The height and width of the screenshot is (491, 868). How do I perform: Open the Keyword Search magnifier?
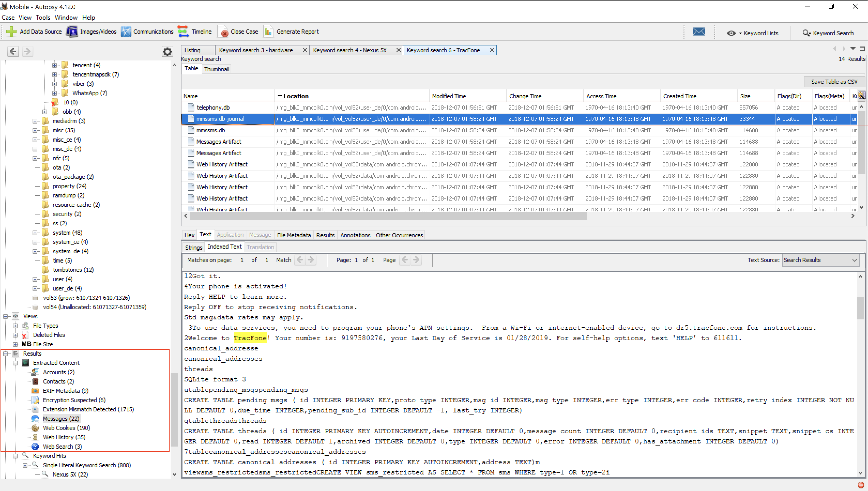pos(806,33)
